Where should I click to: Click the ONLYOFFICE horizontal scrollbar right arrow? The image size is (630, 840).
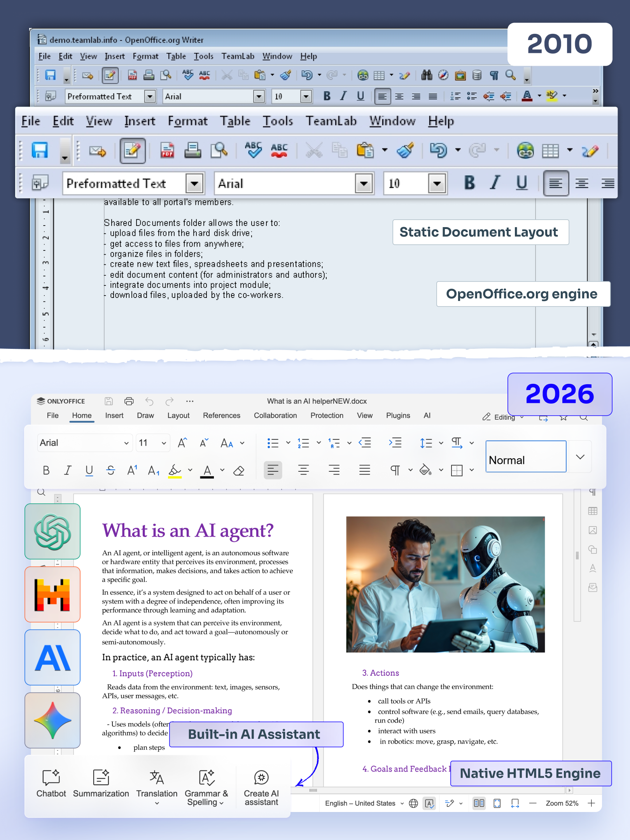pyautogui.click(x=570, y=790)
